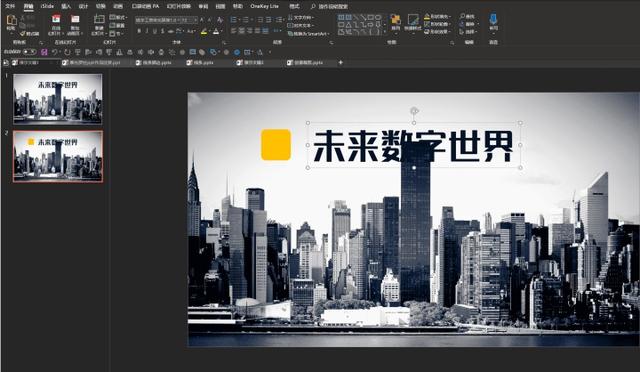Open the Text Direction dropdown
640x372 pixels.
[301, 18]
